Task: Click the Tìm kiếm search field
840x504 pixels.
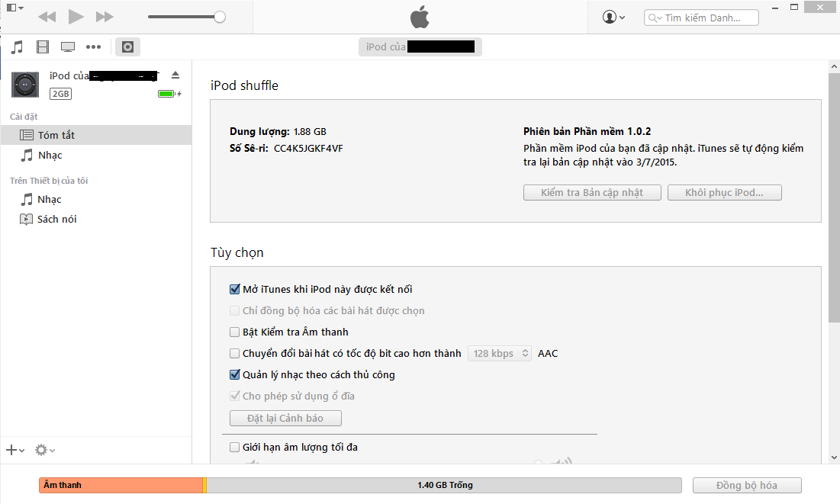Action: (701, 18)
